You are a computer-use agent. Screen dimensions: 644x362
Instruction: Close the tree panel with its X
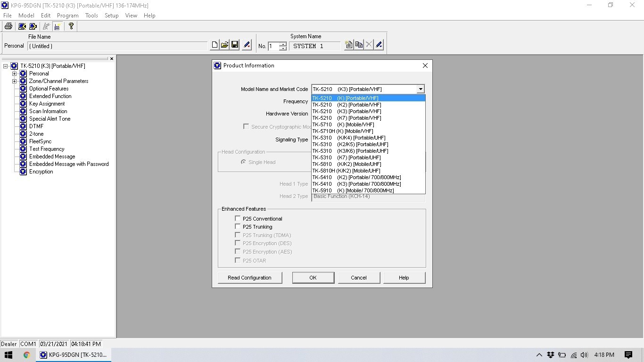pyautogui.click(x=112, y=58)
